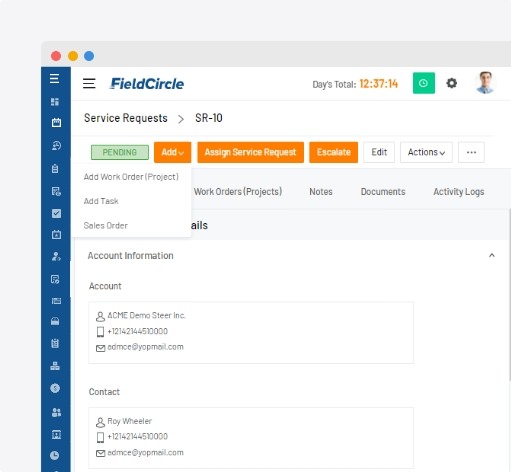Open the user profile avatar
Viewport: 511px width, 472px height.
point(485,83)
